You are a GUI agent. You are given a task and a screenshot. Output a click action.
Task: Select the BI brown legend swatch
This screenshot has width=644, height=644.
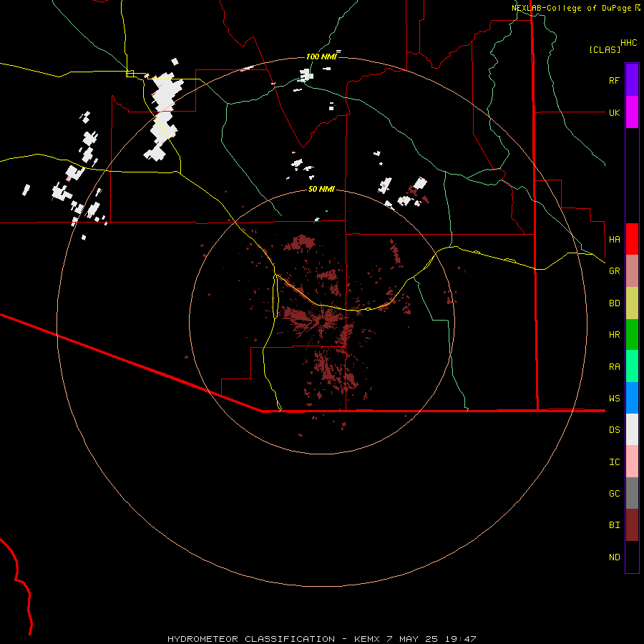(632, 525)
